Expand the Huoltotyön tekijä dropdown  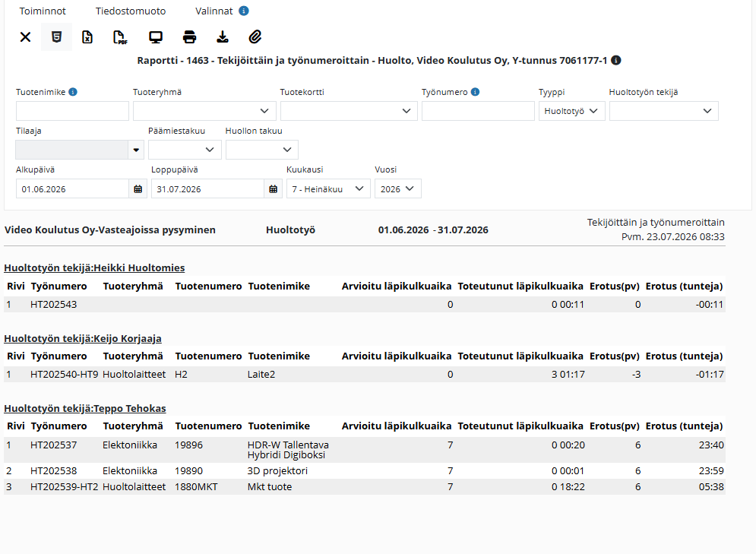664,111
